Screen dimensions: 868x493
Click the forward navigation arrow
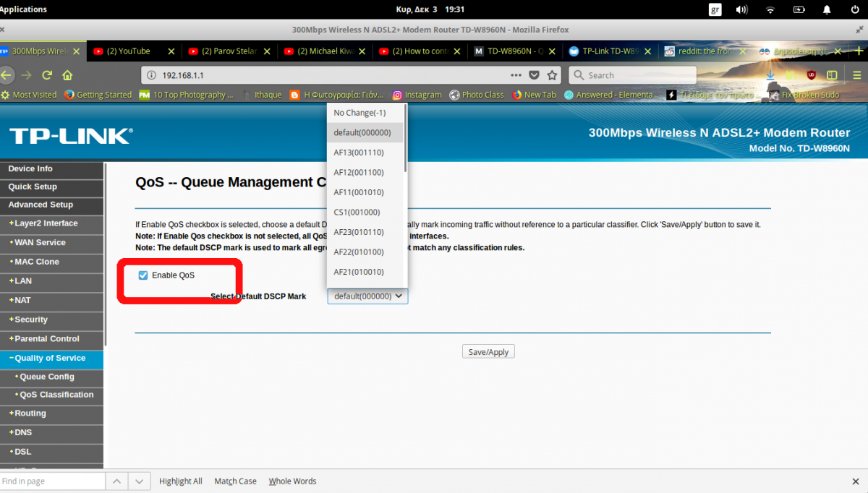point(27,75)
